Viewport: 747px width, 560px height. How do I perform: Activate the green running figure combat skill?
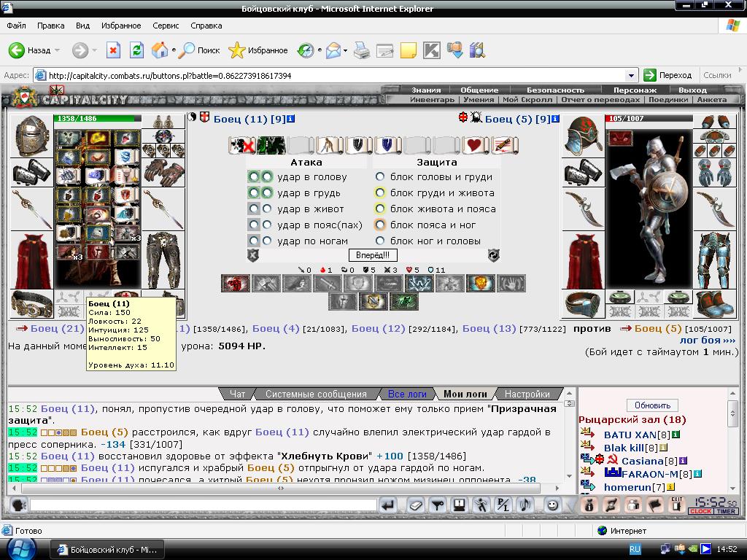pyautogui.click(x=404, y=301)
